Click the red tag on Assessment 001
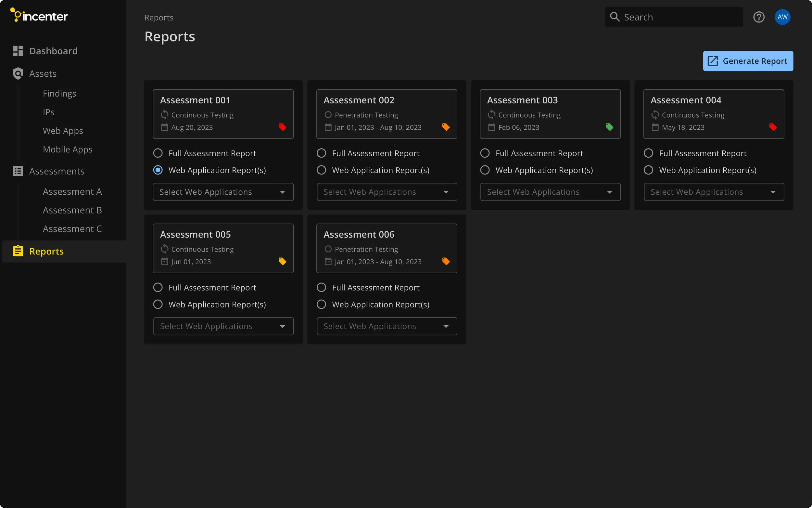Screen dimensions: 812x508 pyautogui.click(x=282, y=127)
